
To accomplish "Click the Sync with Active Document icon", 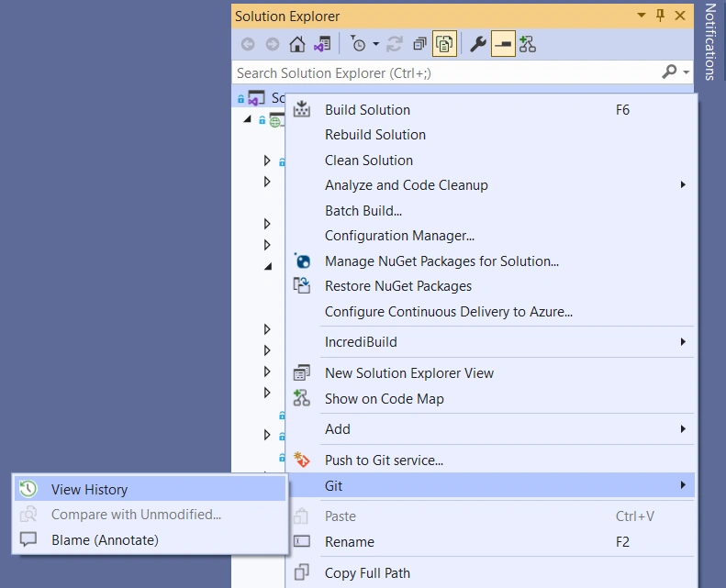I will pyautogui.click(x=395, y=44).
